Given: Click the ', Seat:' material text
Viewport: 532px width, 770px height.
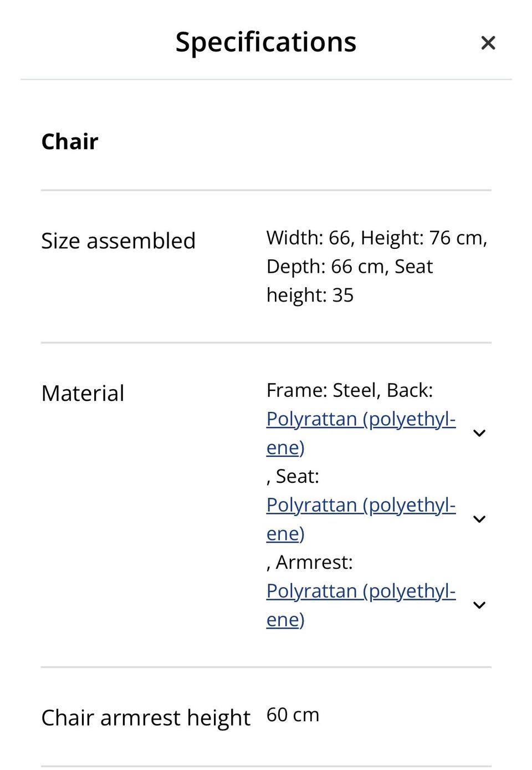Looking at the screenshot, I should point(293,476).
